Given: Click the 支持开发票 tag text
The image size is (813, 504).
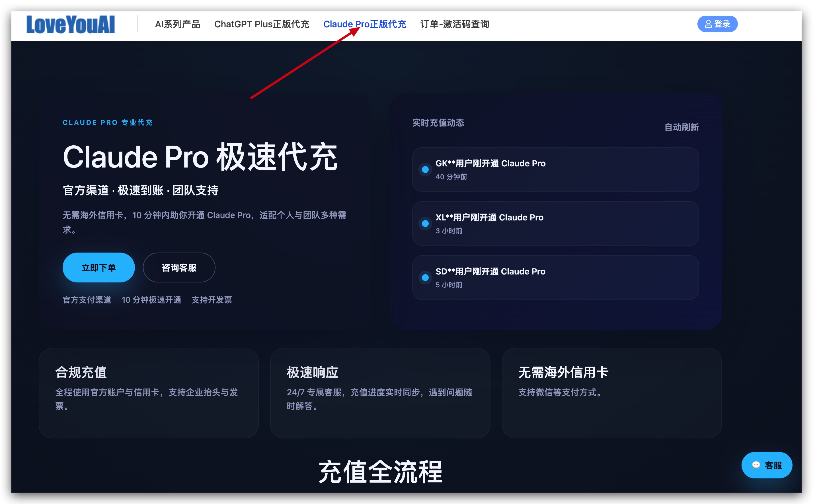Looking at the screenshot, I should [x=212, y=300].
